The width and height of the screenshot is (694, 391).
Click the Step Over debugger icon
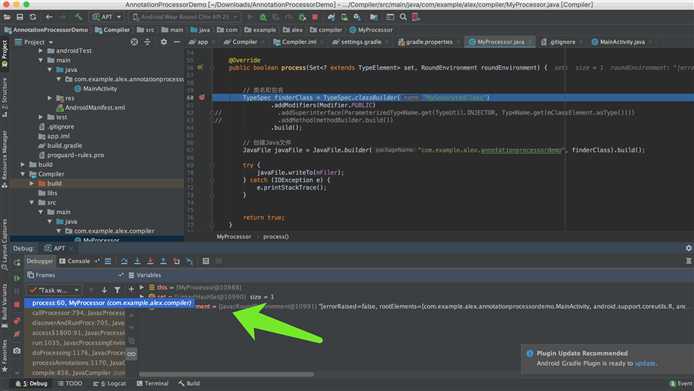click(124, 261)
